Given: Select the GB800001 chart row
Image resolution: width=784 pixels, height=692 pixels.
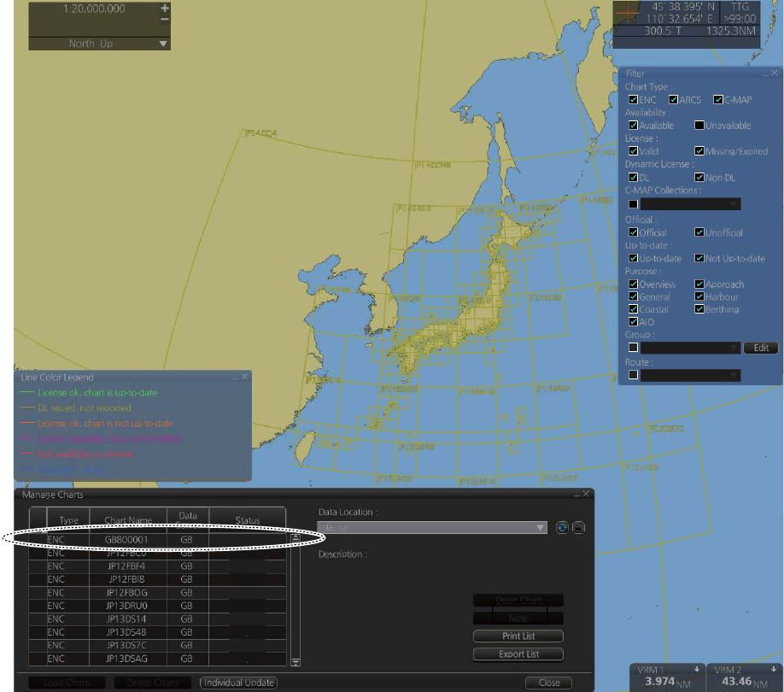Looking at the screenshot, I should pyautogui.click(x=128, y=540).
